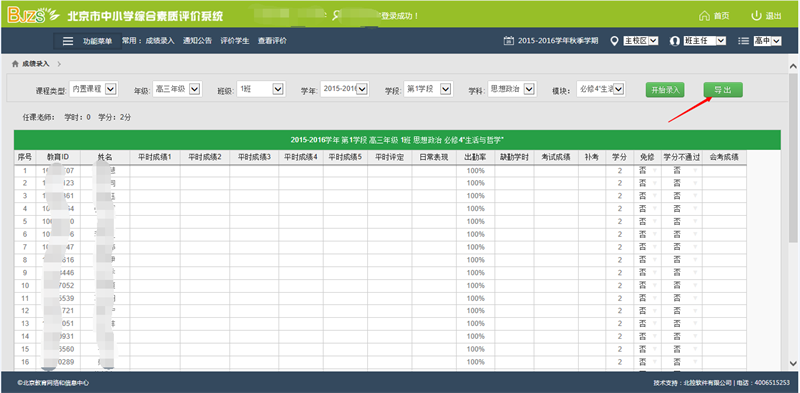The height and width of the screenshot is (393, 800).
Task: Click the 开始录入 button
Action: tap(665, 90)
